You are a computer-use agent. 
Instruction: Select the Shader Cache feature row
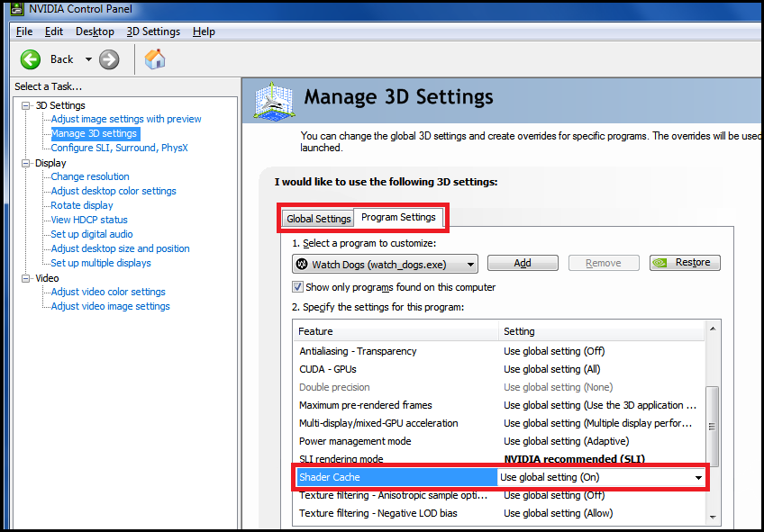click(x=397, y=477)
